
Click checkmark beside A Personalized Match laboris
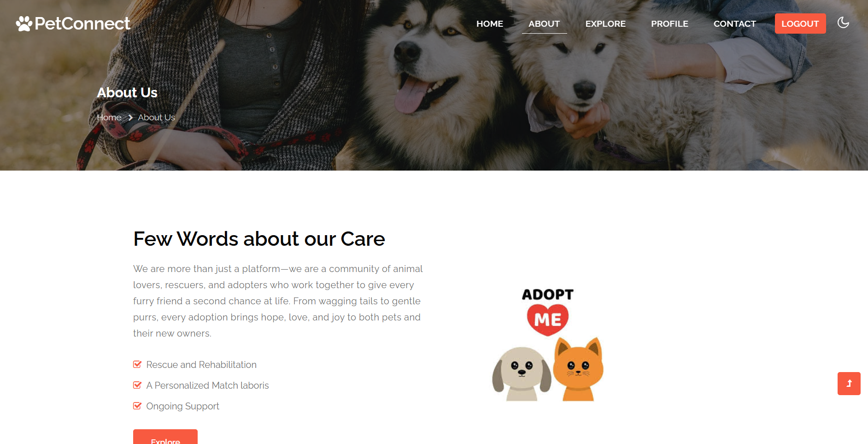coord(137,385)
